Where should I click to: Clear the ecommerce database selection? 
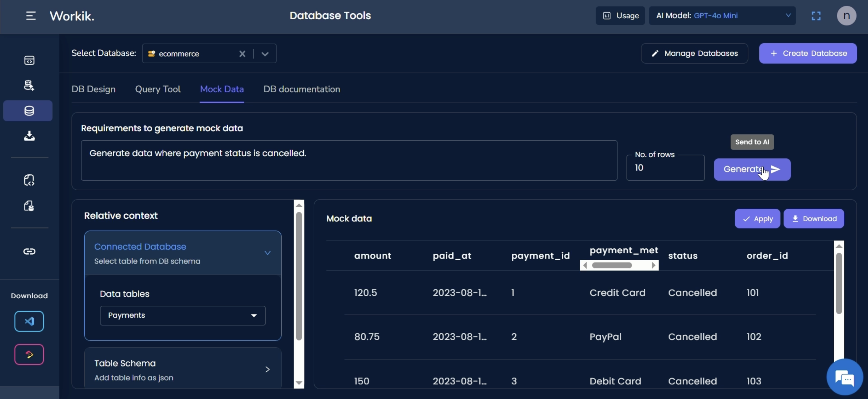click(x=242, y=54)
